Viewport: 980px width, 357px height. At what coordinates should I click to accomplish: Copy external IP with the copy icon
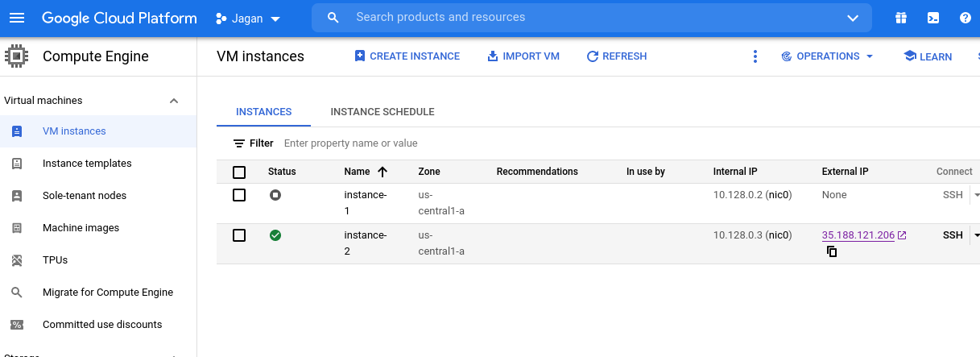tap(832, 251)
